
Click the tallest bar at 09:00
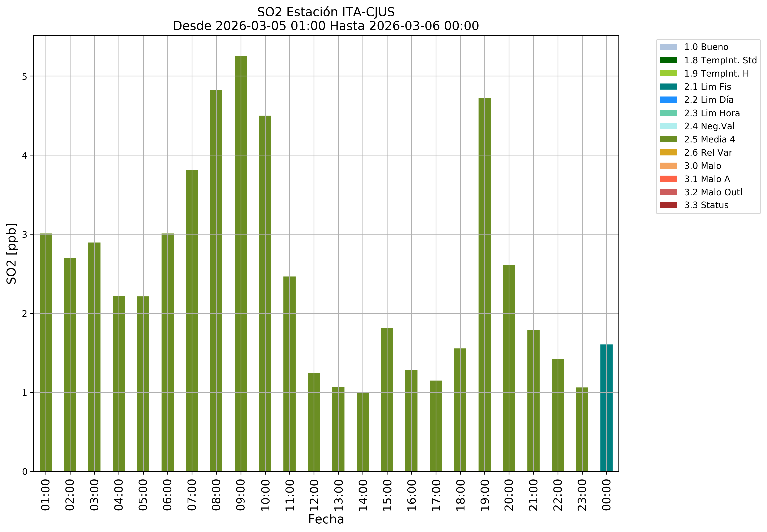[x=241, y=263]
